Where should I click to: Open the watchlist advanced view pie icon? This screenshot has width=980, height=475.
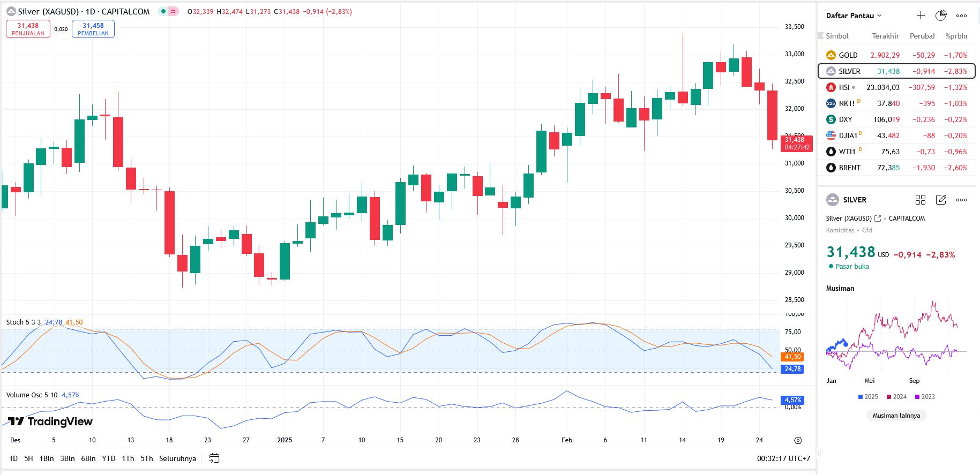coord(941,16)
